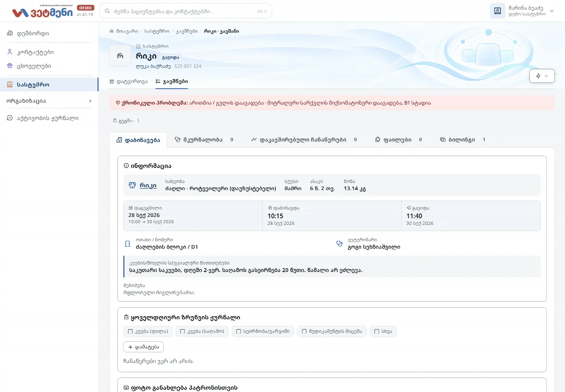Expand the ორგანიზაცია sidebar menu
Viewport: 565px width, 392px height.
(x=49, y=101)
